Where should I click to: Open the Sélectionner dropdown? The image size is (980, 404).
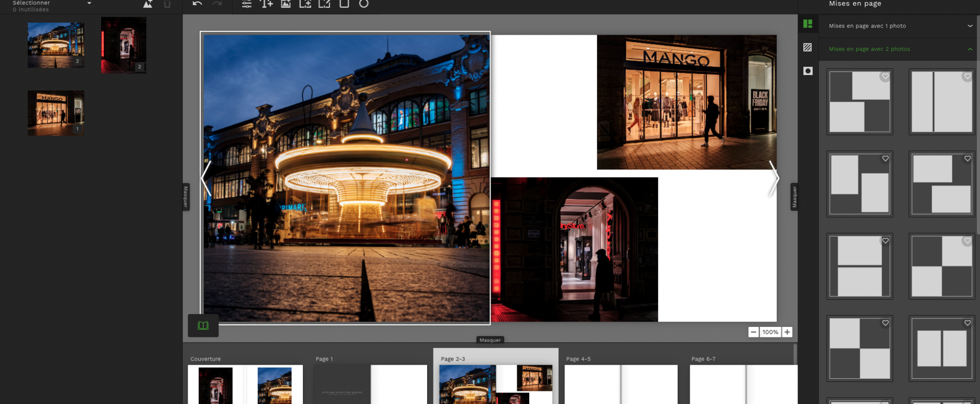(x=52, y=3)
